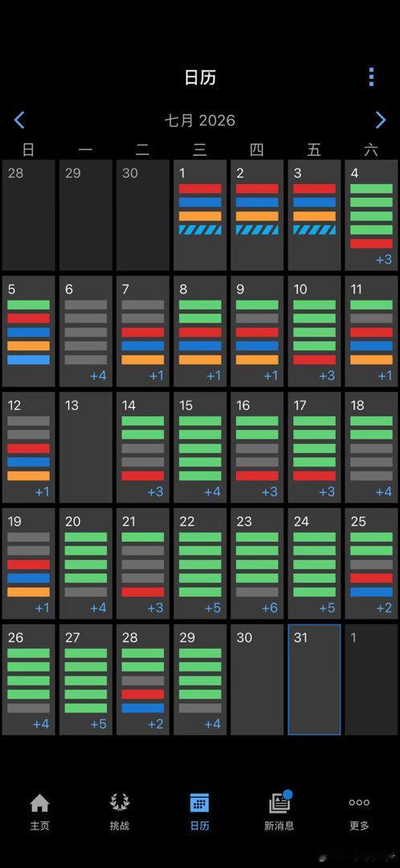The height and width of the screenshot is (868, 400).
Task: Select the 日历 calendar tab icon
Action: tap(199, 803)
